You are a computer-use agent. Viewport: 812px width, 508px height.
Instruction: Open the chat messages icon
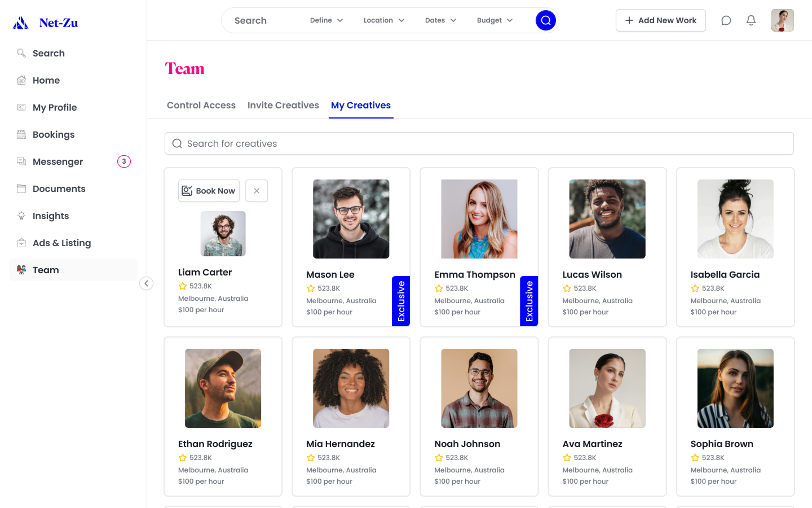[726, 20]
